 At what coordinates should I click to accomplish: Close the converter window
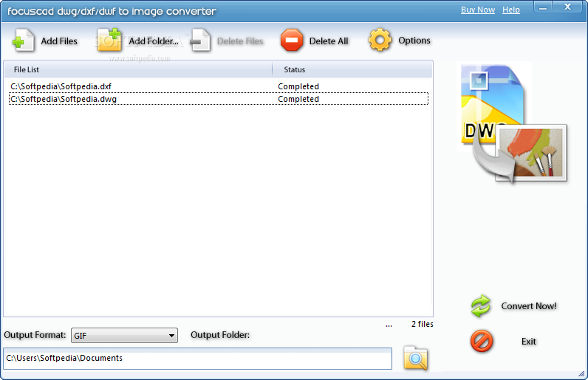[x=567, y=7]
